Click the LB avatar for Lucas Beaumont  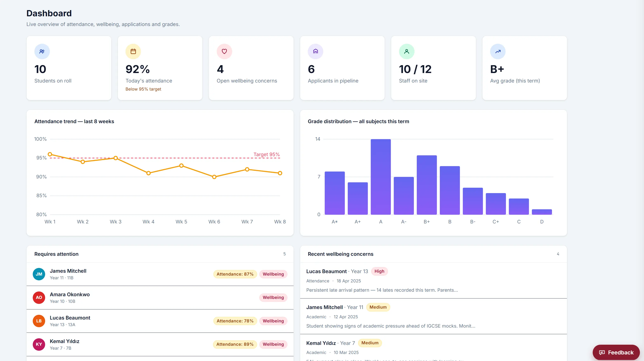[39, 321]
